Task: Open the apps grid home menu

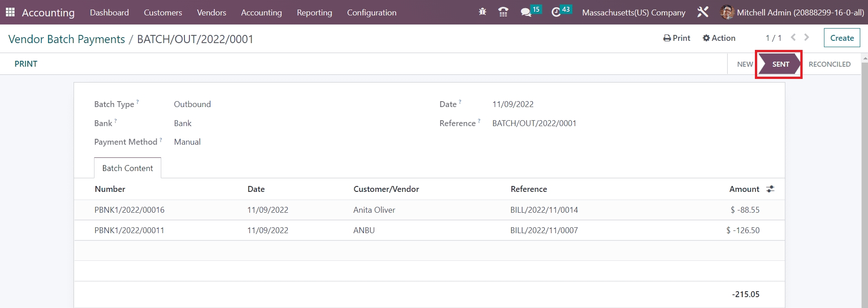Action: tap(10, 12)
